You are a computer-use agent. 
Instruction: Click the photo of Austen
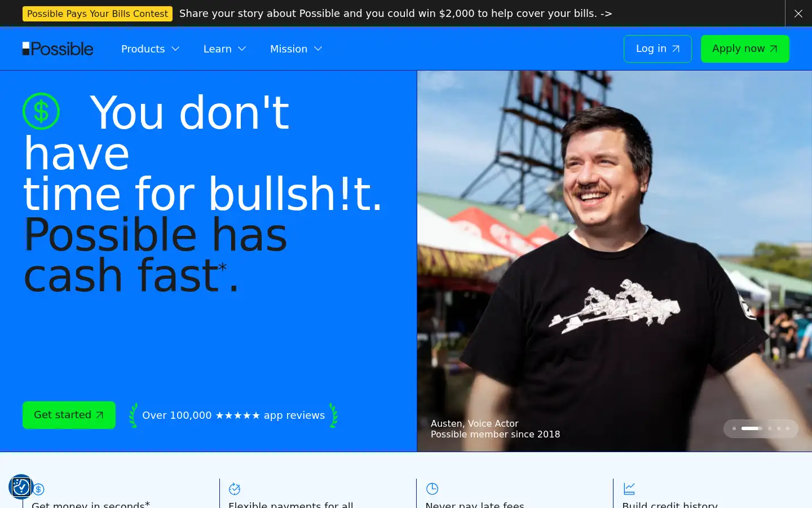(x=615, y=261)
